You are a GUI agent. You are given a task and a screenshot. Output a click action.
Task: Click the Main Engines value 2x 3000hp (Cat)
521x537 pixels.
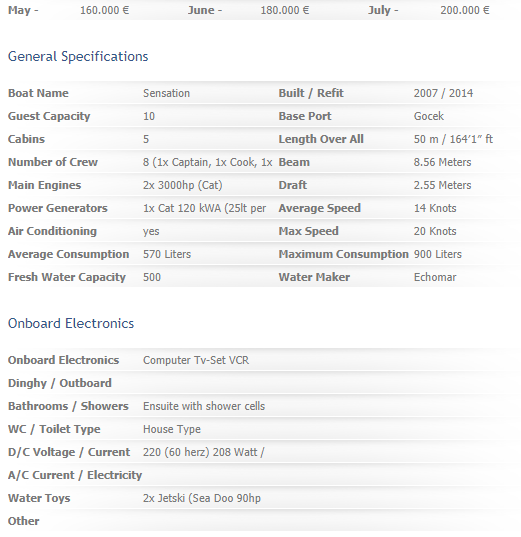pos(183,185)
